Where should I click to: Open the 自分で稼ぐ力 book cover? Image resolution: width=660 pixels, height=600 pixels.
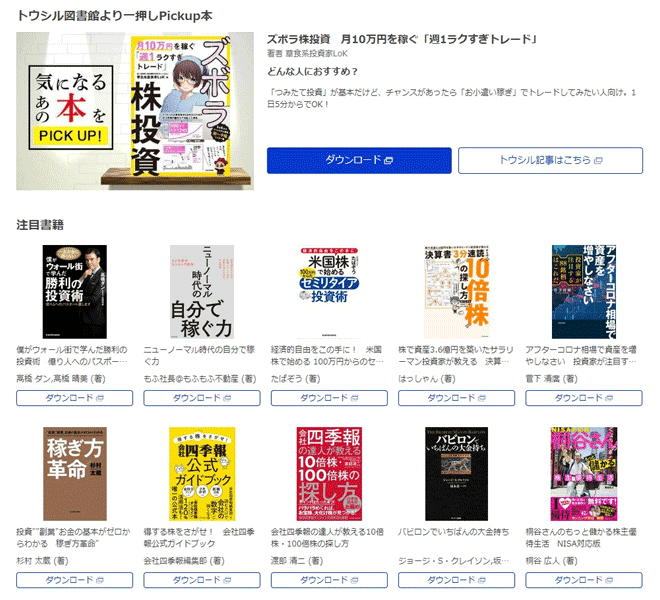point(202,292)
